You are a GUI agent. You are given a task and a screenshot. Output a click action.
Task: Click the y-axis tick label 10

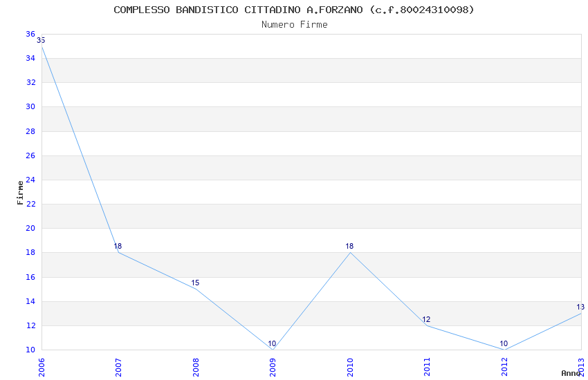point(30,350)
